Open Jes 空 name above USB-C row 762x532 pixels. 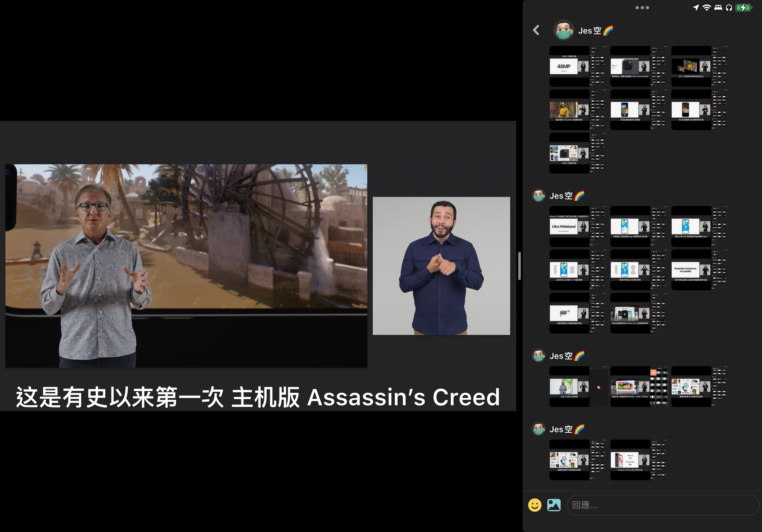point(567,356)
